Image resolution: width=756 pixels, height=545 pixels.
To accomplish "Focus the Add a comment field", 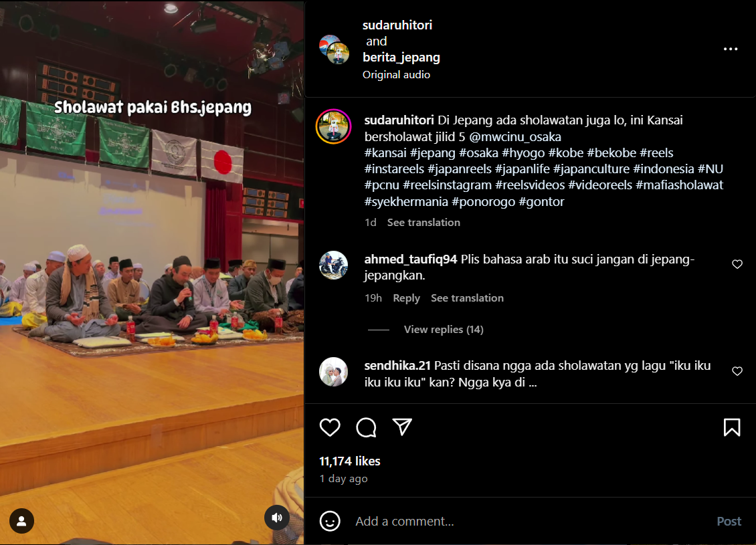I will tap(531, 521).
